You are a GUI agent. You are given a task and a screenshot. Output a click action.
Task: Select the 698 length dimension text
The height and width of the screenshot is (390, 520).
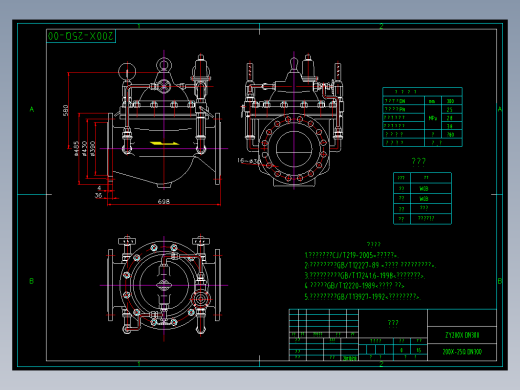click(x=163, y=201)
